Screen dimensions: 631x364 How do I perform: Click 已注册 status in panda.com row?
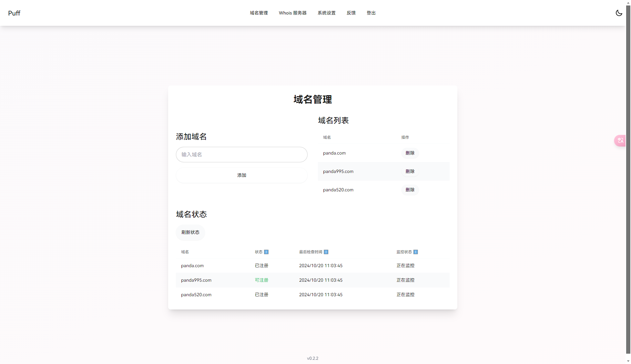[262, 266]
